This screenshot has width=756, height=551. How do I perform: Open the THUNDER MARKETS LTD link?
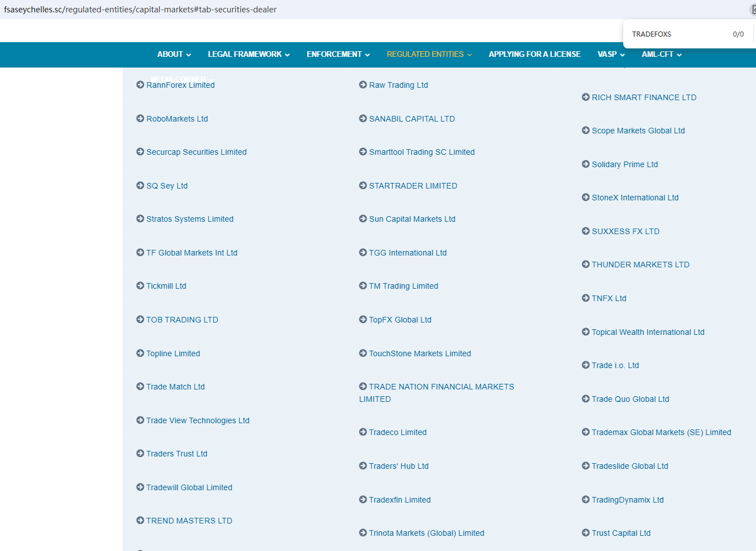coord(641,265)
